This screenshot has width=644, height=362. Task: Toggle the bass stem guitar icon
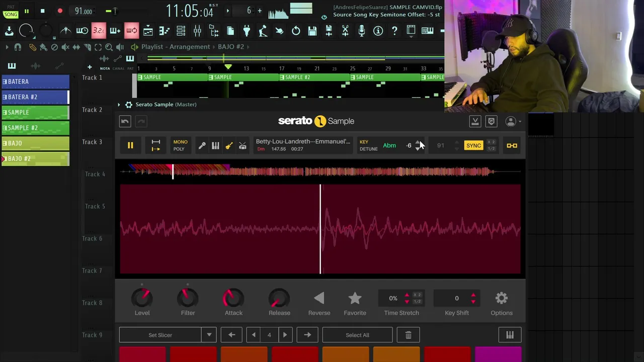[x=229, y=145]
